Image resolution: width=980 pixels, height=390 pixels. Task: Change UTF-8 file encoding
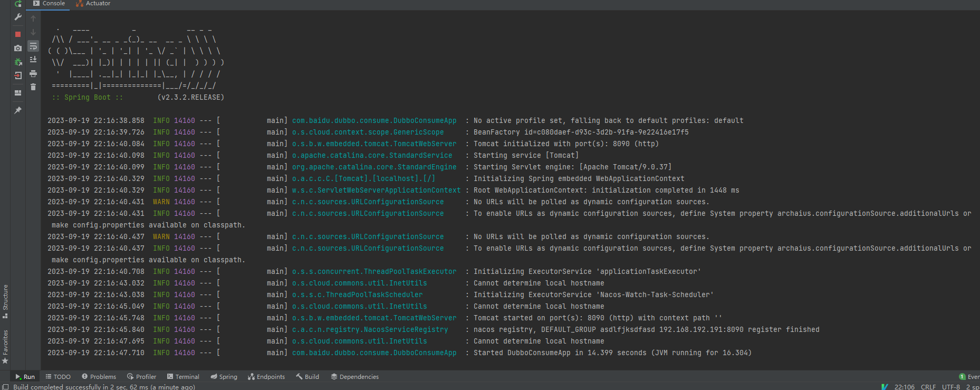pos(951,387)
